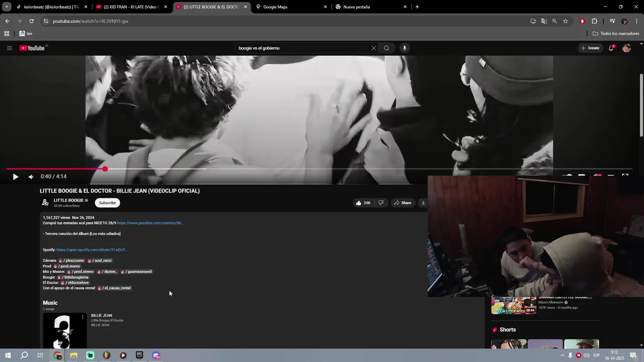Switch to the Google Maps tab

tap(291, 7)
